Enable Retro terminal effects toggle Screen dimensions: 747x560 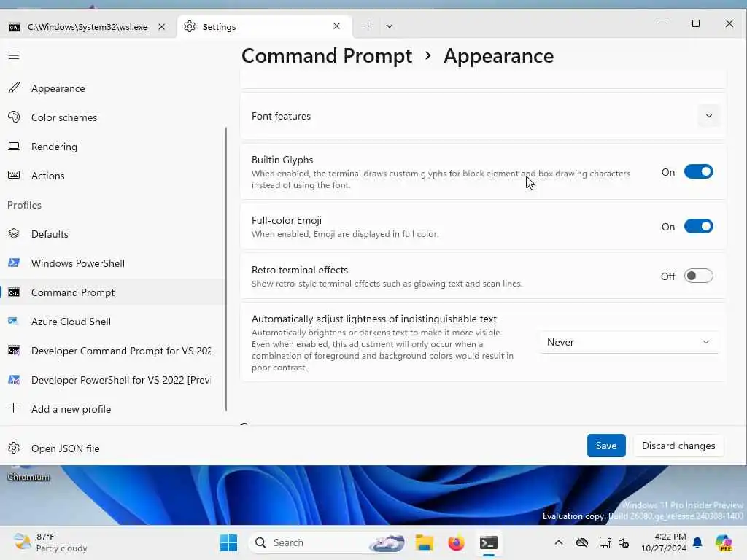(698, 276)
